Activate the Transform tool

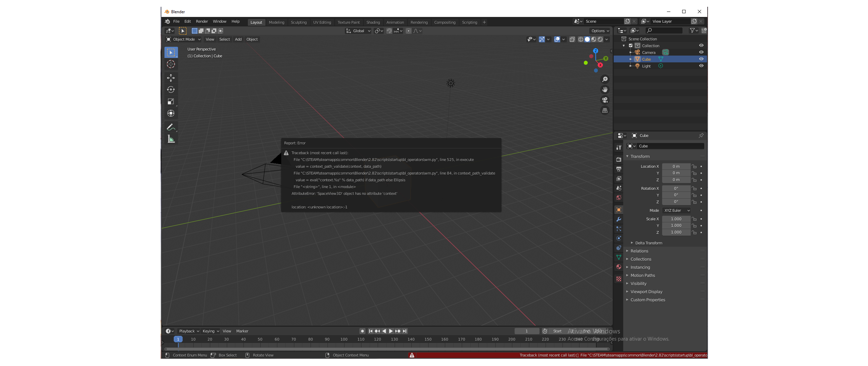click(171, 113)
